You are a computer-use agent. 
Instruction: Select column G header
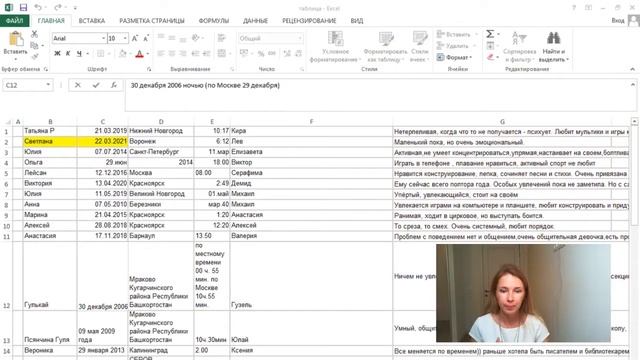502,122
